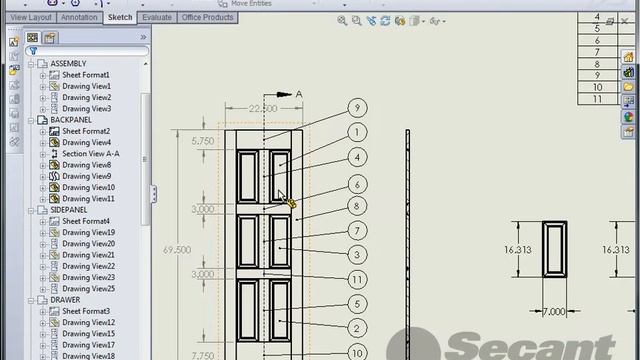The height and width of the screenshot is (360, 640).
Task: Expand Drawing View1 node
Action: (43, 87)
